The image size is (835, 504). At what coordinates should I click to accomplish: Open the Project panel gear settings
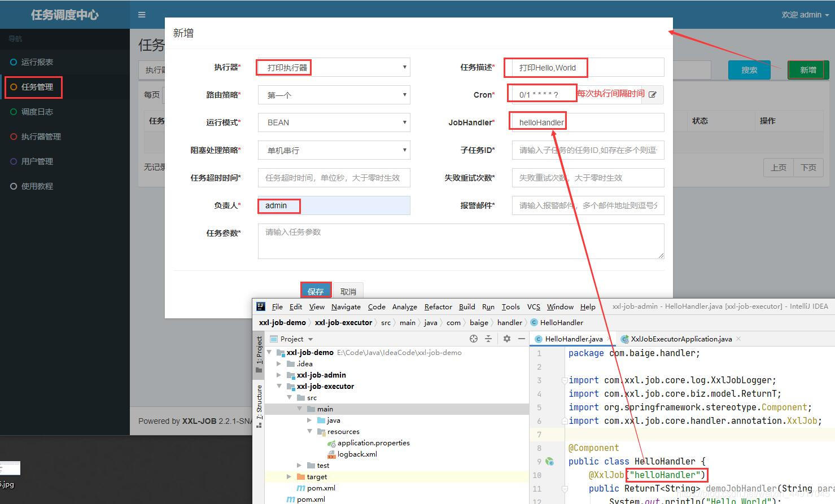[507, 339]
